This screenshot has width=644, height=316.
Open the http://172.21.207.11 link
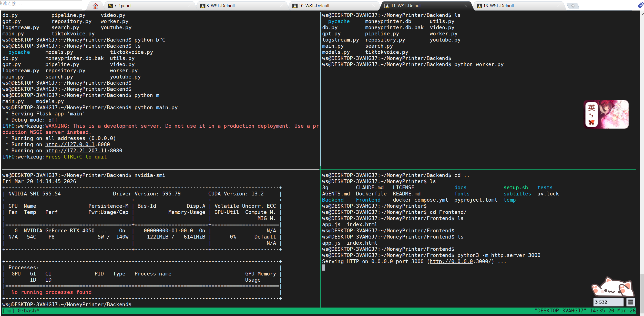click(76, 151)
